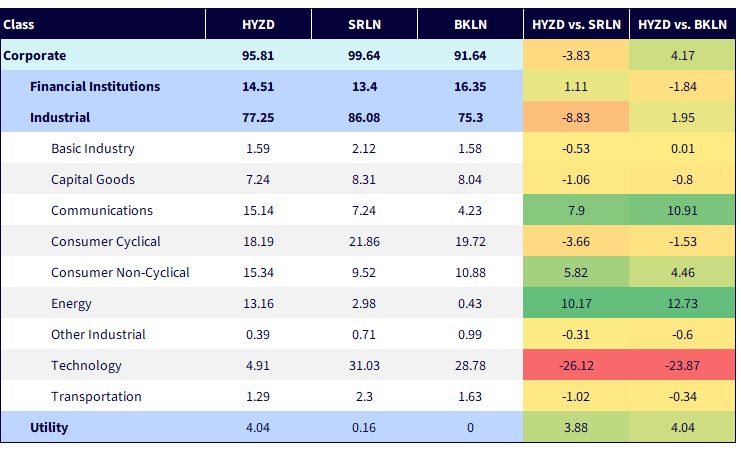Select the HYZD column header
Screen dimensions: 741x451
pos(258,25)
